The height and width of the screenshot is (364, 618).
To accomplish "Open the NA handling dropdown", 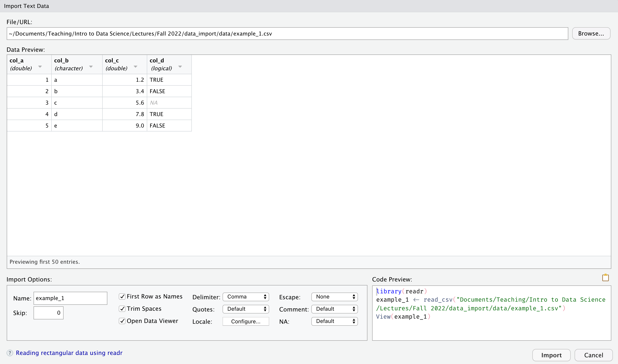I will (x=334, y=321).
